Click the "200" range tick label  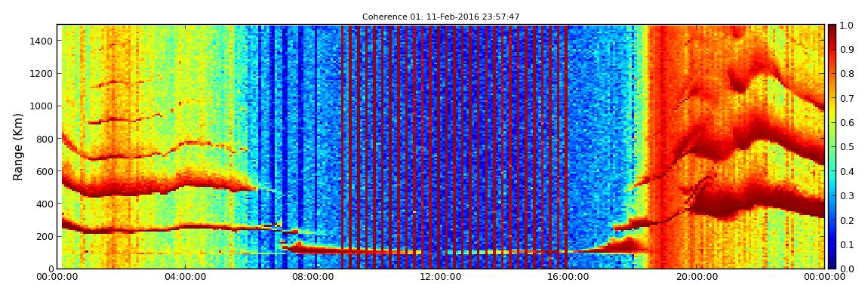tap(45, 236)
